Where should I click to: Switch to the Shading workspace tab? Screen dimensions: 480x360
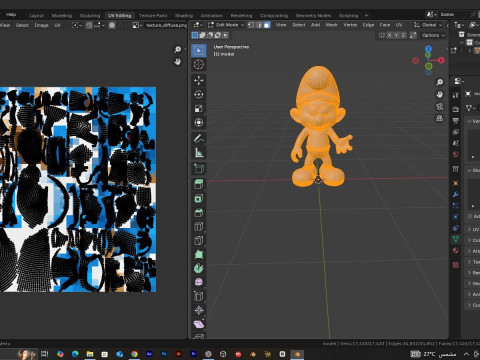pyautogui.click(x=184, y=15)
